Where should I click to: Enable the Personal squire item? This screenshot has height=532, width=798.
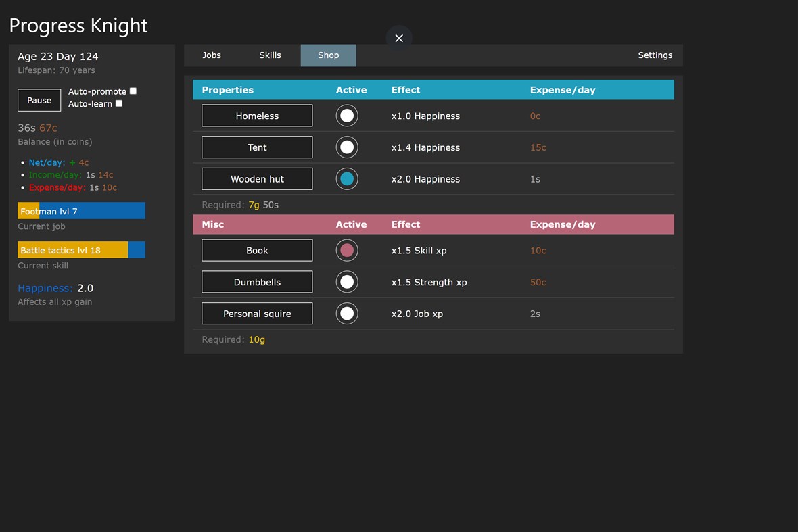347,313
